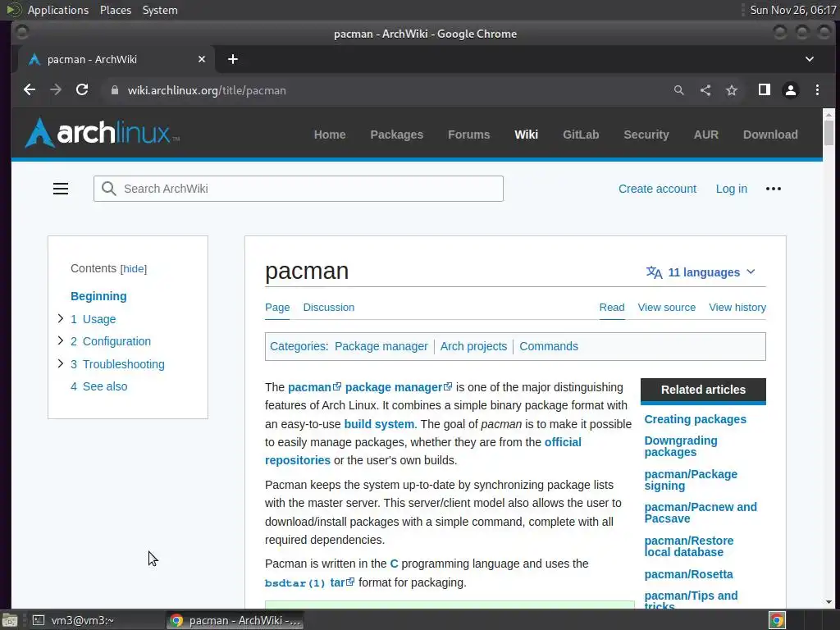Open Chrome profile avatar menu
Image resolution: width=840 pixels, height=630 pixels.
point(791,90)
